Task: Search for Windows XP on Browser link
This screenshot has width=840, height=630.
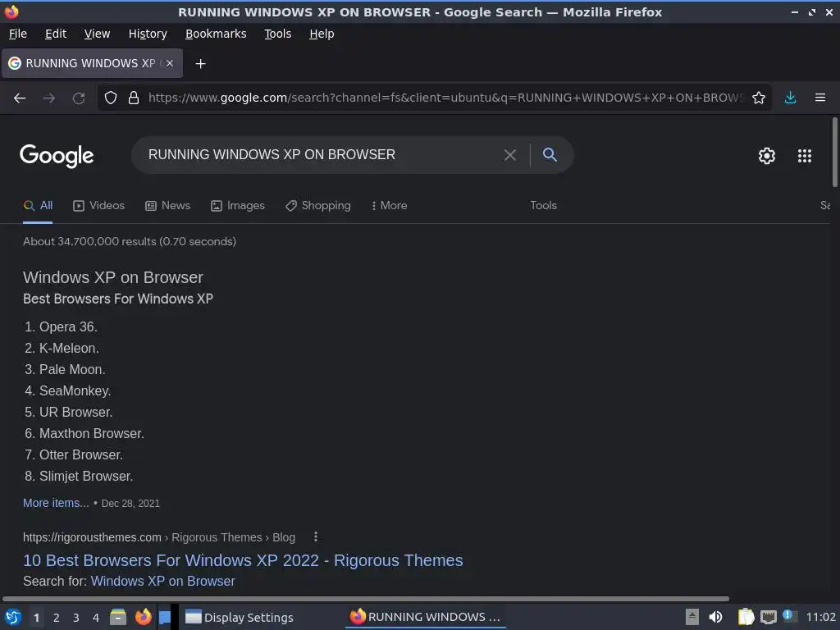Action: [163, 582]
